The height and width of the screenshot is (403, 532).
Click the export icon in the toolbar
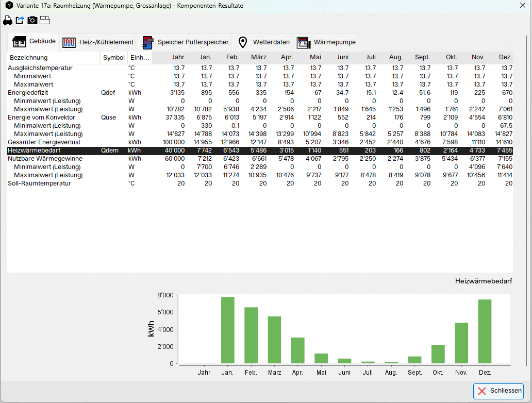coord(20,20)
